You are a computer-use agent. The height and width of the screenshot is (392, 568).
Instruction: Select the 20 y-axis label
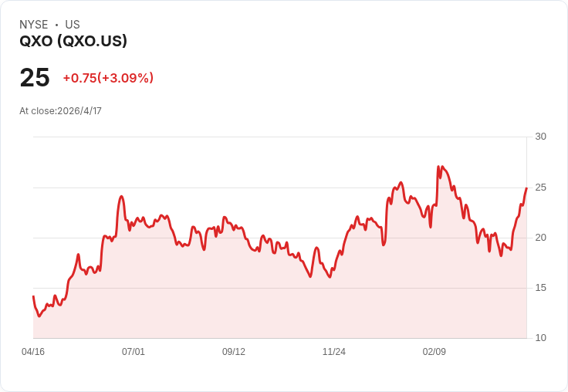pyautogui.click(x=540, y=238)
